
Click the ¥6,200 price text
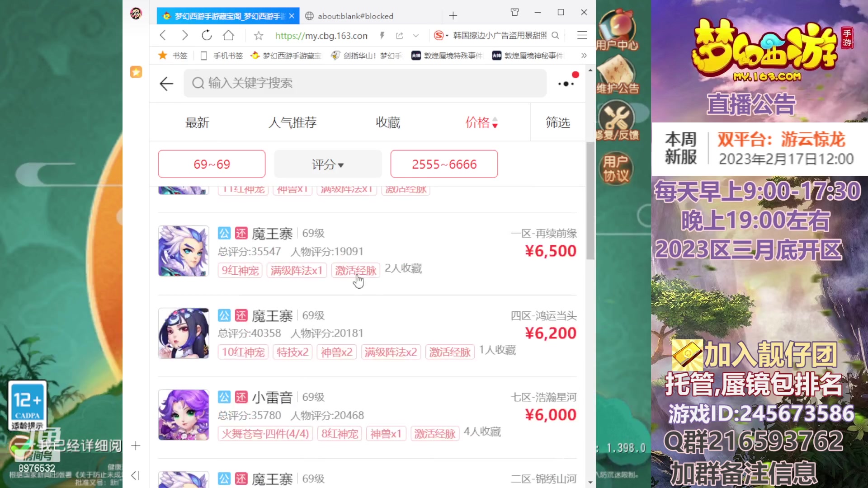551,333
